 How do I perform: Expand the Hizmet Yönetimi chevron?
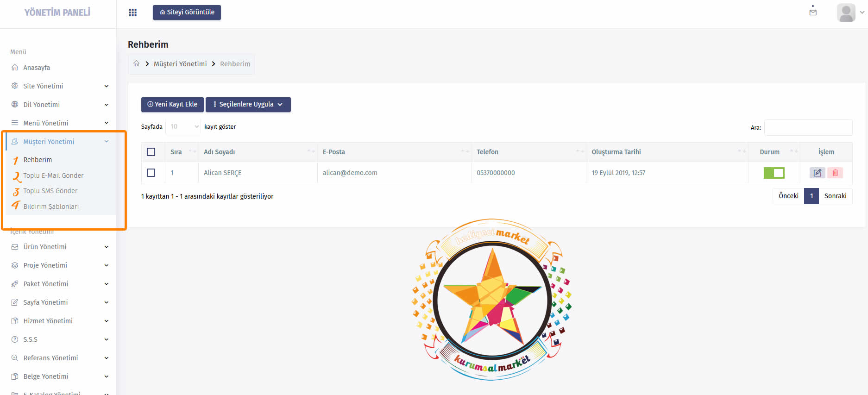coord(107,321)
